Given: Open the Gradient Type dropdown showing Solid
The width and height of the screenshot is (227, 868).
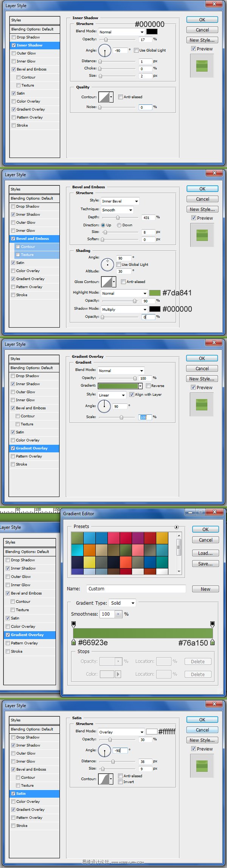Looking at the screenshot, I should click(x=123, y=603).
